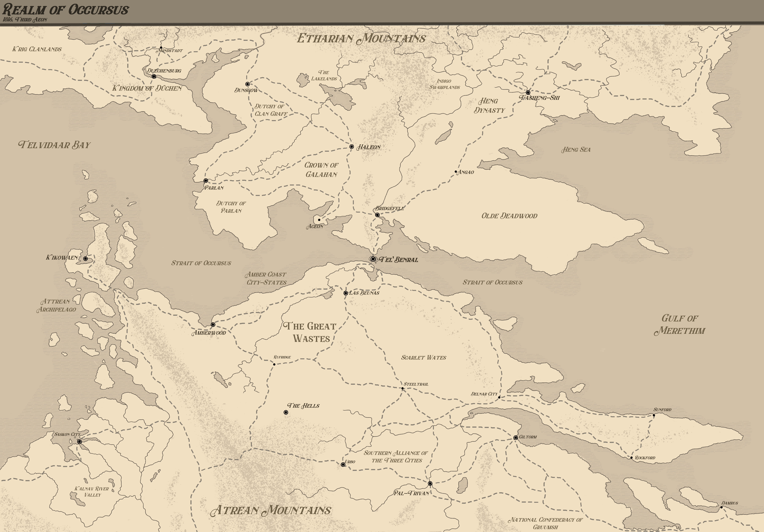
Task: Click the Las Beunas city marker
Action: point(346,293)
